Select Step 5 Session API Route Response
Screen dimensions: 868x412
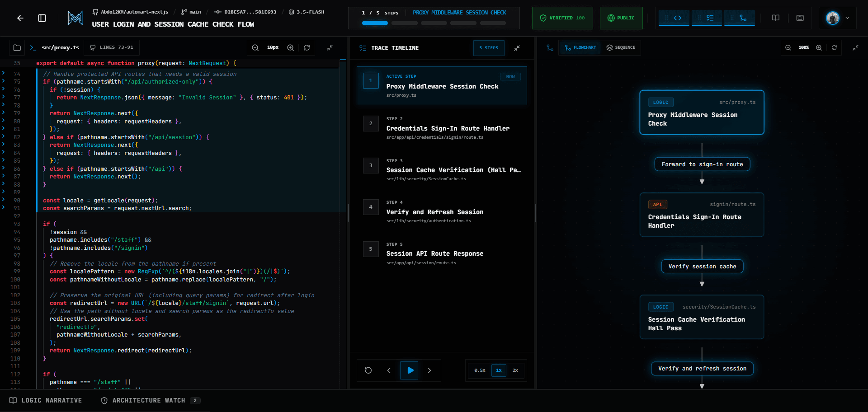click(x=442, y=253)
